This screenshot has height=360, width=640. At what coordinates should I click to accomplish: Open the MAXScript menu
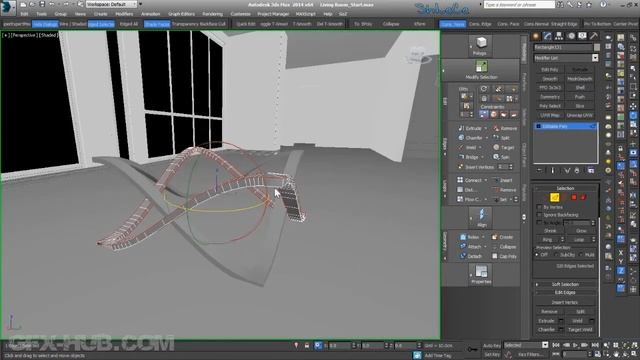tap(306, 14)
